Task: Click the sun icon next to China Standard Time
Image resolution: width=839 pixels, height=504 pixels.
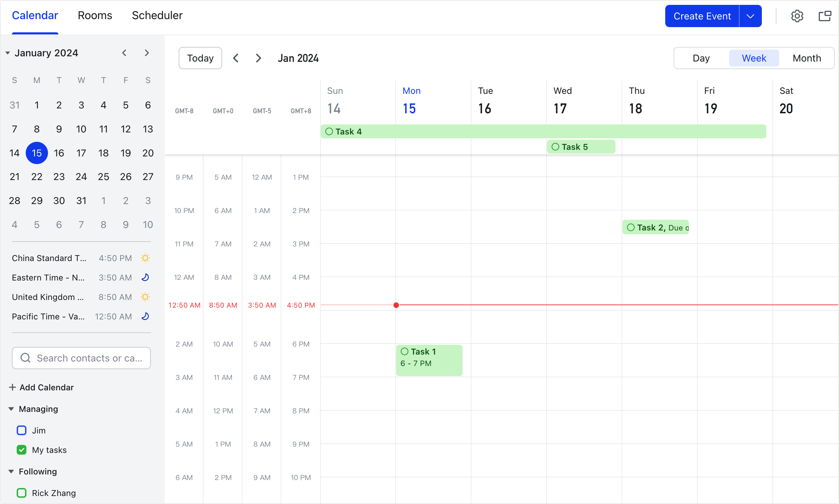Action: click(x=146, y=258)
